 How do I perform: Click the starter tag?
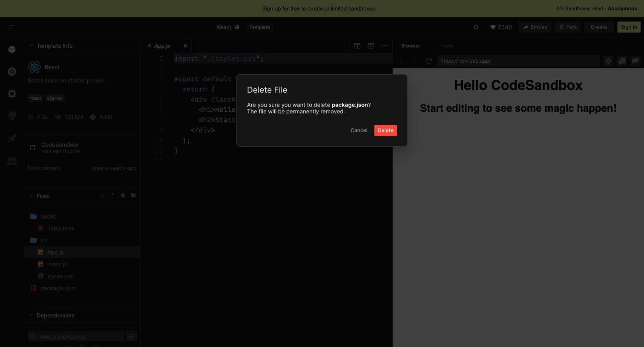tap(55, 98)
